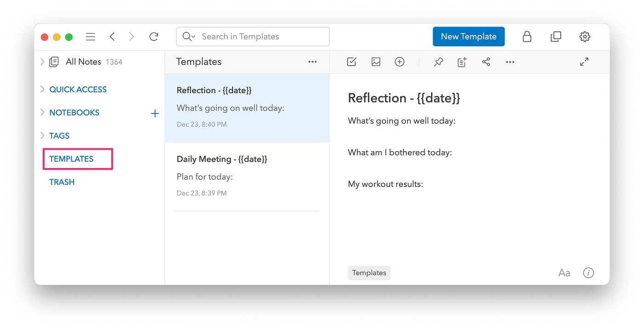This screenshot has width=644, height=330.
Task: Open NOTEBOOKS section
Action: click(74, 113)
